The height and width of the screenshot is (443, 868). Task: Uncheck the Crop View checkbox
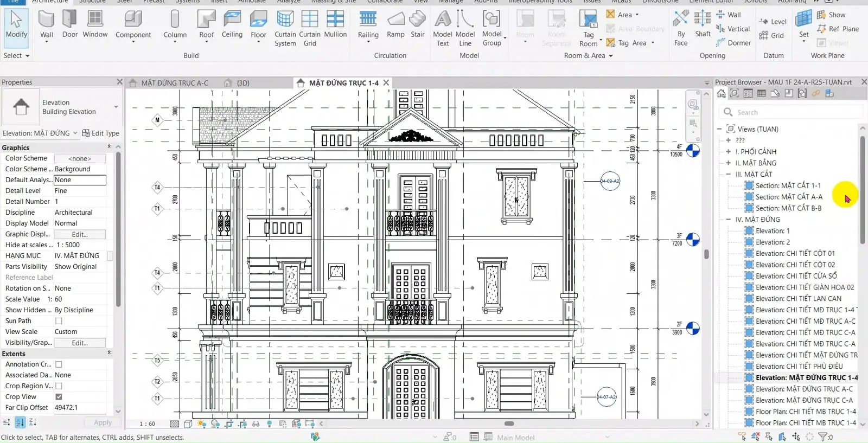coord(59,397)
